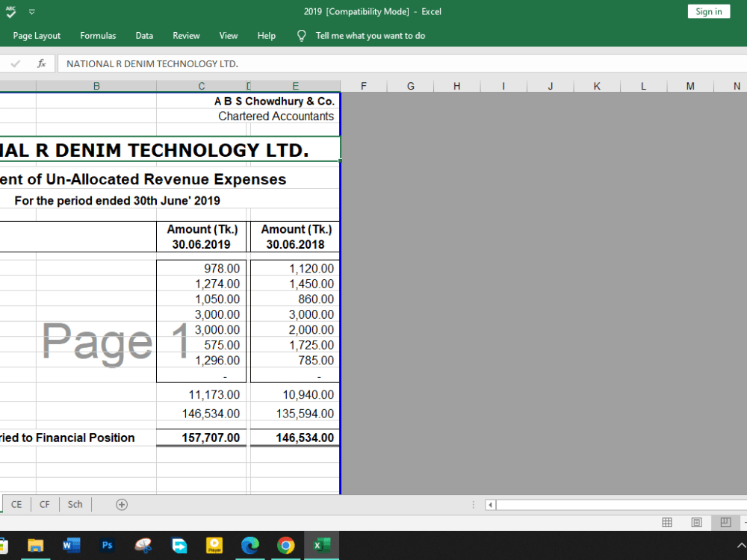This screenshot has height=560, width=747.
Task: Open File Explorer from the taskbar
Action: (x=36, y=545)
